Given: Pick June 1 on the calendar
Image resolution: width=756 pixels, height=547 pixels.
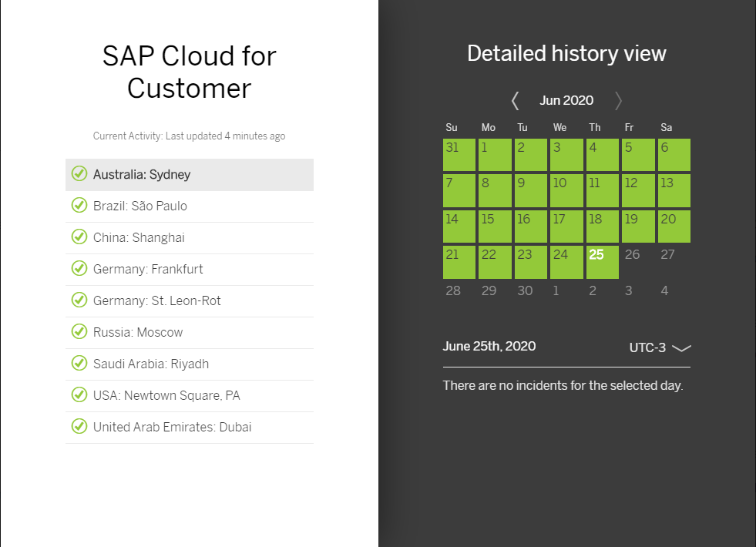Looking at the screenshot, I should (496, 155).
